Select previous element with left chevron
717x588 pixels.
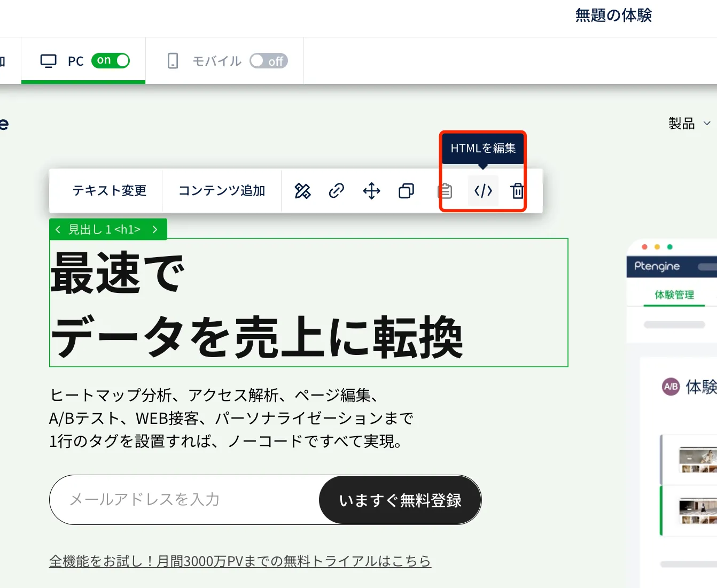[x=58, y=230]
